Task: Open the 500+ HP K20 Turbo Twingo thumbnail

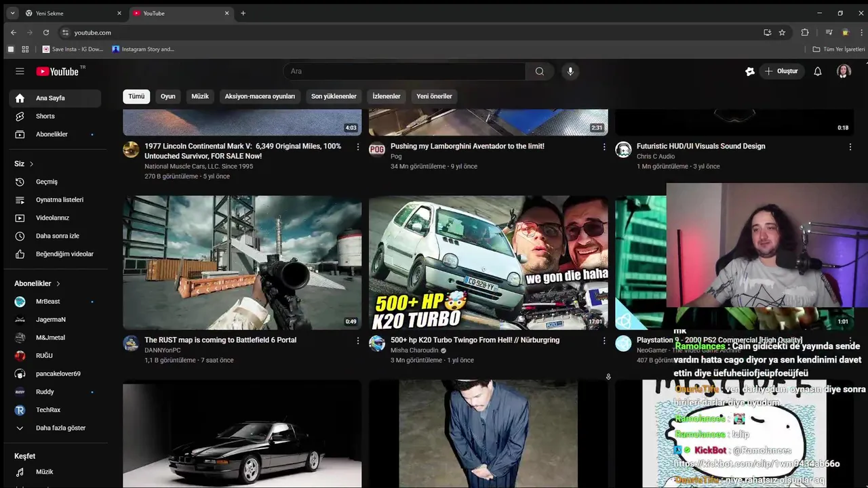Action: point(488,263)
